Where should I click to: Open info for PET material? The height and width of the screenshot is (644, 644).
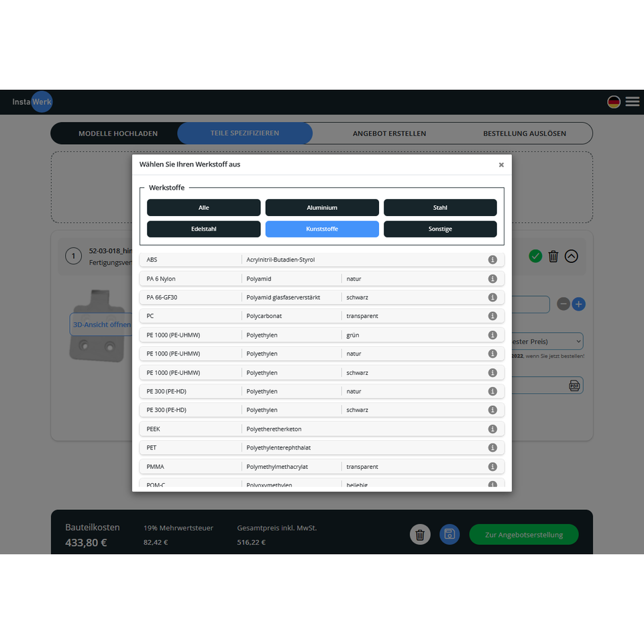click(x=492, y=447)
